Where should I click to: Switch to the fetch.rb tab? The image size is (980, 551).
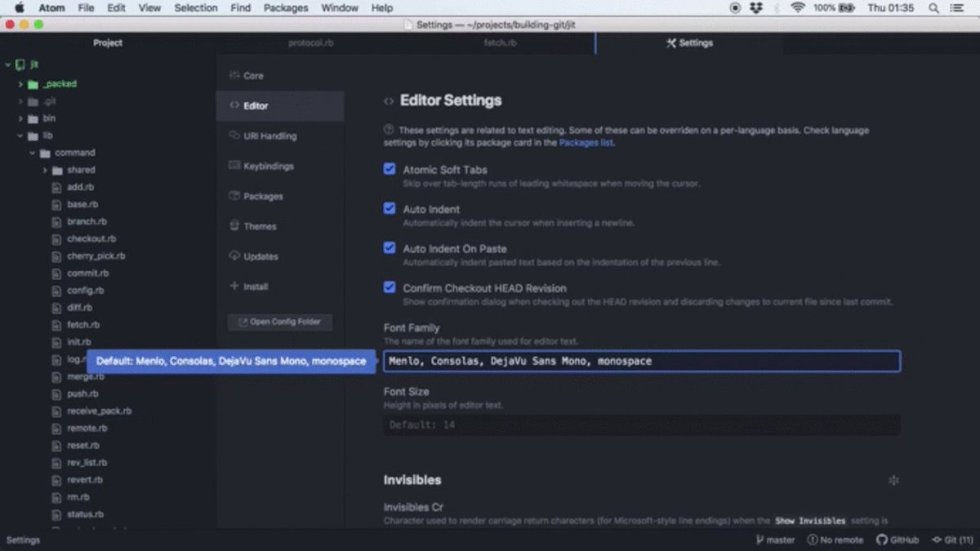tap(501, 43)
